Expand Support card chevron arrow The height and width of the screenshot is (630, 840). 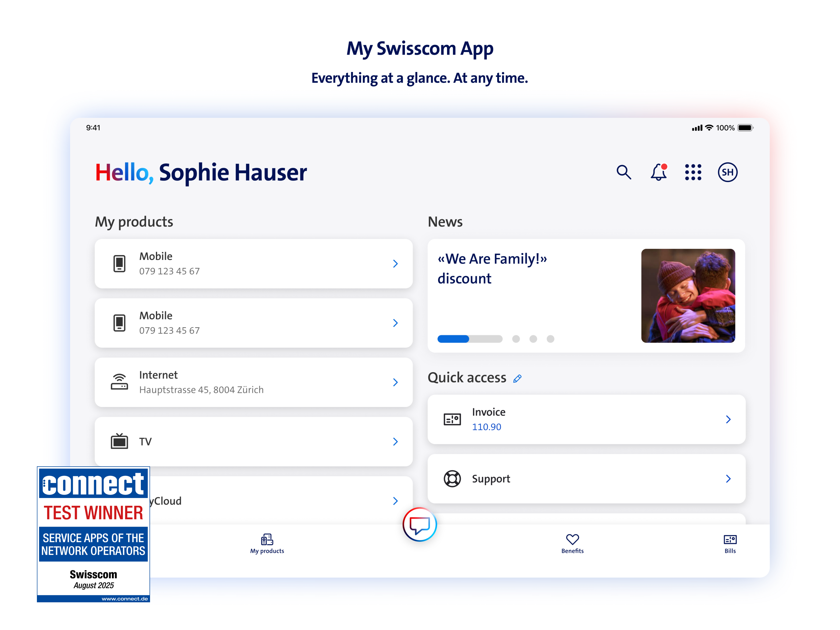pos(728,479)
